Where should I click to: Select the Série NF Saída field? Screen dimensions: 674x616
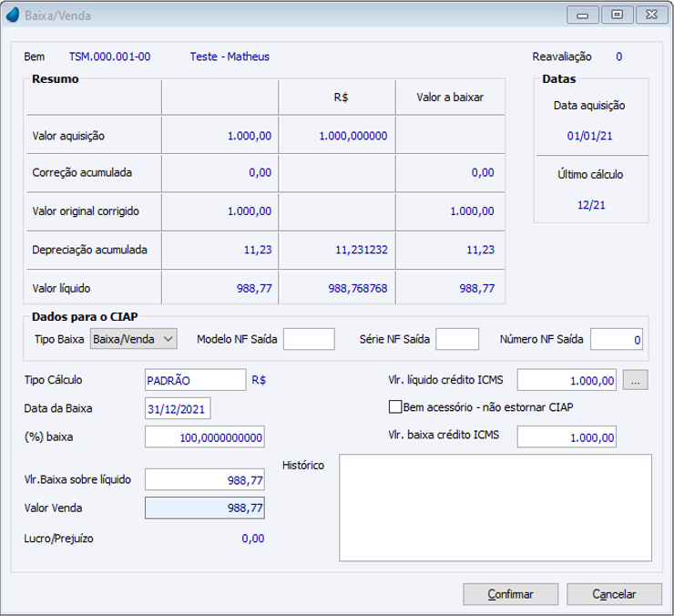click(x=457, y=339)
